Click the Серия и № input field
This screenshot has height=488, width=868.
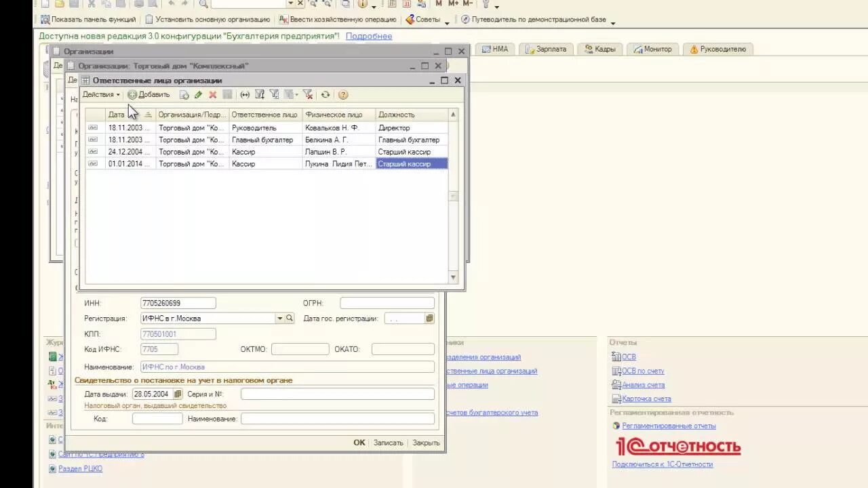(338, 394)
